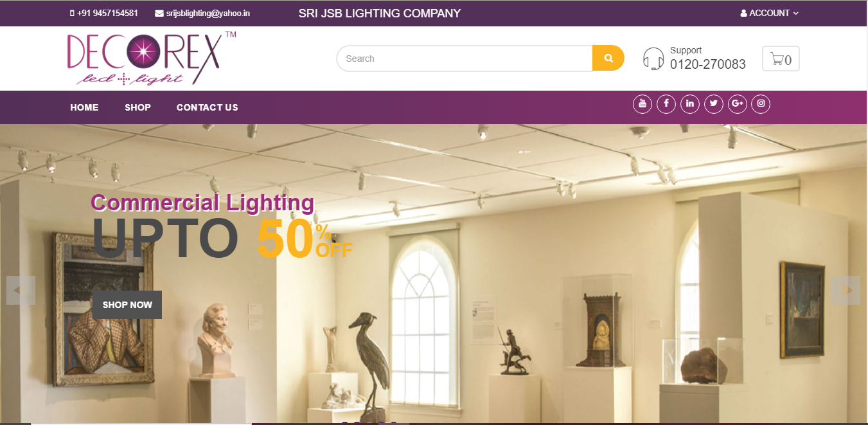Click the SHOP NOW button
The height and width of the screenshot is (425, 868).
tap(127, 305)
